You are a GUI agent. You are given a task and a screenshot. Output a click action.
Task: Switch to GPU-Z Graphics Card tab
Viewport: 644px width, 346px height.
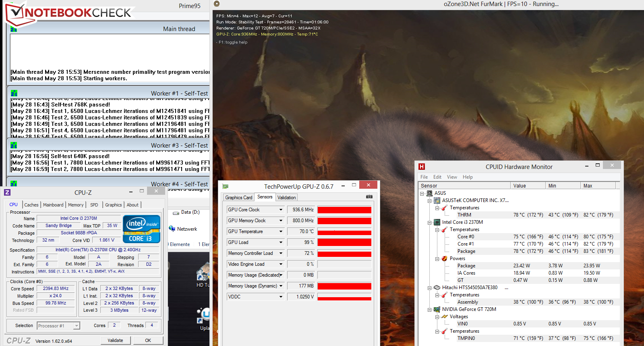tap(239, 198)
